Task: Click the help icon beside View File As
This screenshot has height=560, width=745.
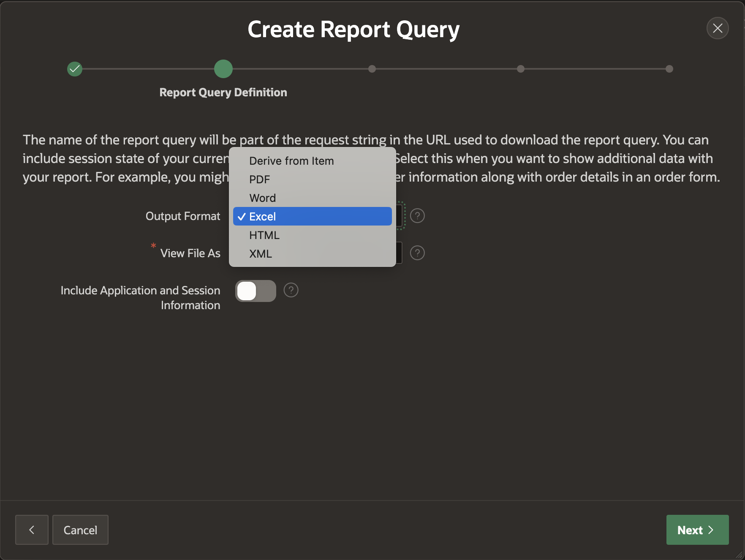Action: point(417,253)
